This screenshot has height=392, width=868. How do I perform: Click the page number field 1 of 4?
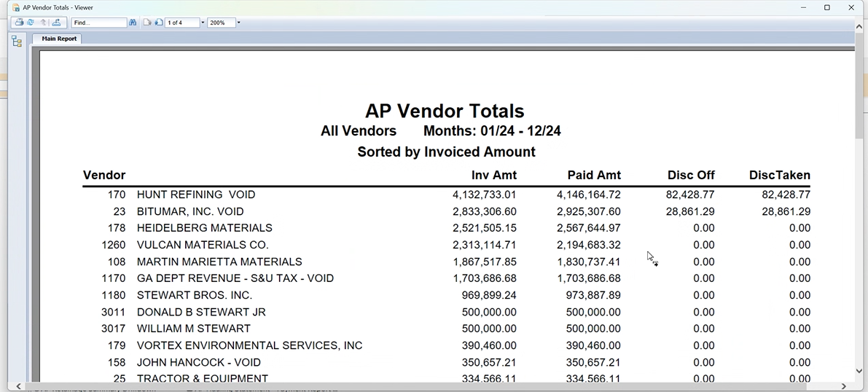[x=182, y=23]
